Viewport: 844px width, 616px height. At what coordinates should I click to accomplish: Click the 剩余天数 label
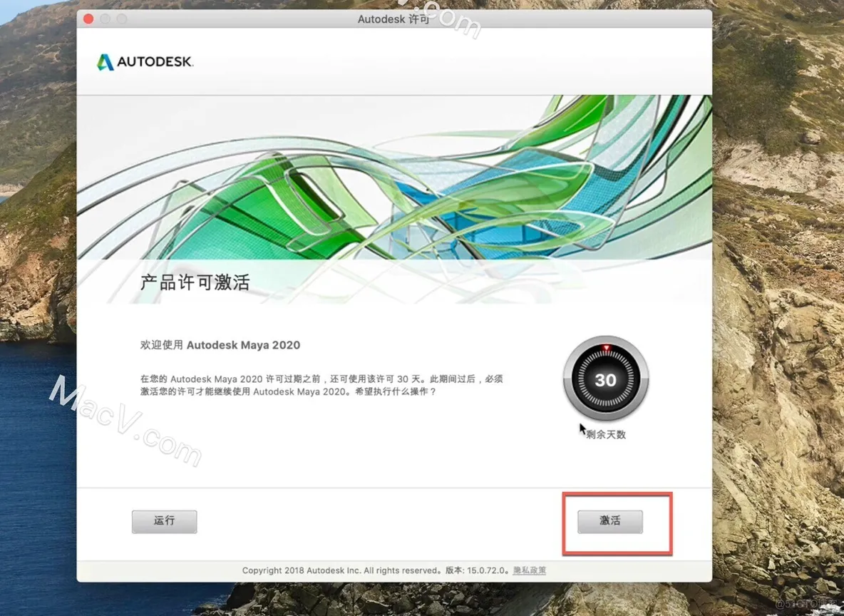pos(606,434)
